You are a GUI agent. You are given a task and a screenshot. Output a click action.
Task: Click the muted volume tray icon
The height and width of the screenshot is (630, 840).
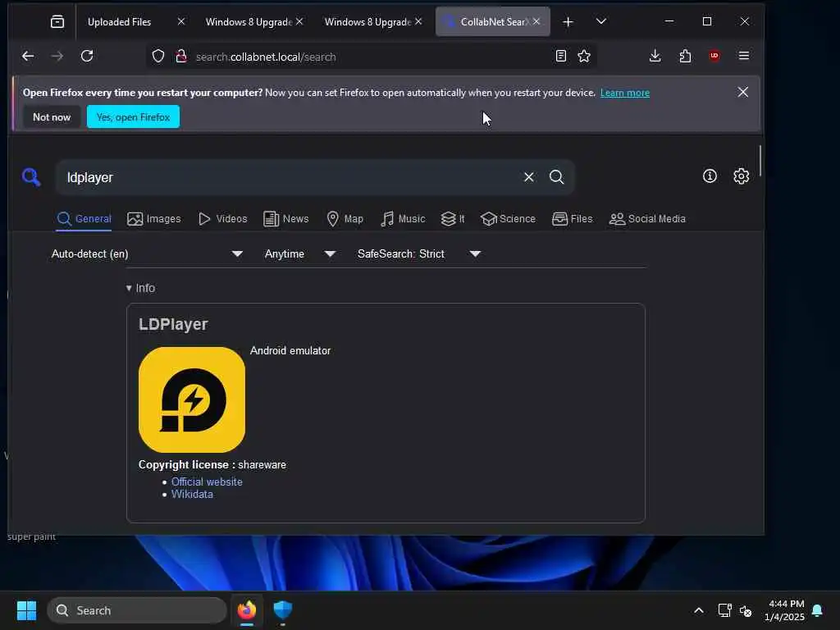click(x=745, y=610)
